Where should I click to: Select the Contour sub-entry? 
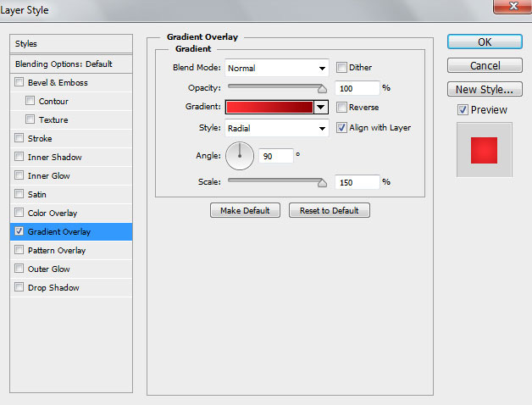click(71, 101)
